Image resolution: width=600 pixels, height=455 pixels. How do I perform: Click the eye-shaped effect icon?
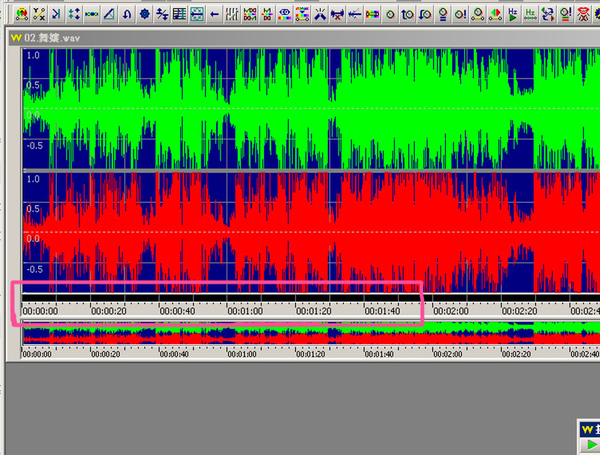(x=285, y=15)
